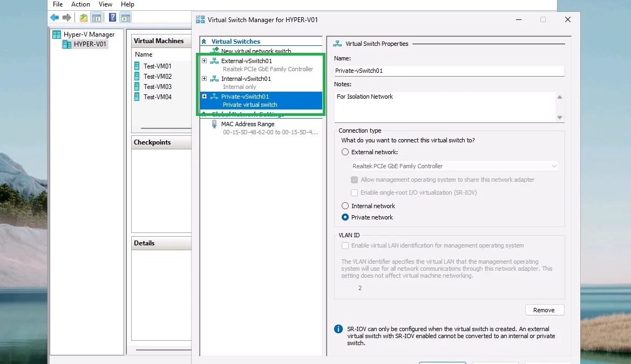Screen dimensions: 631x364
Task: Click the New virtual network switch icon
Action: point(215,51)
